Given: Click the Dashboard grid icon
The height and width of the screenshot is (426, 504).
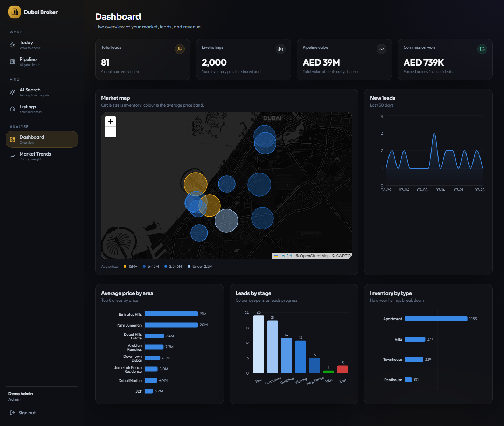Looking at the screenshot, I should coord(13,139).
